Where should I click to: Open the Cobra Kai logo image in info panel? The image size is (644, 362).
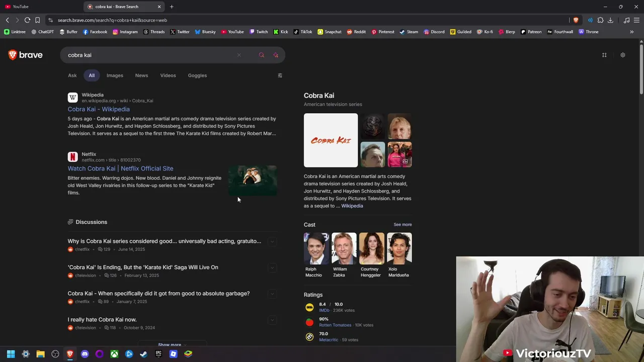pyautogui.click(x=331, y=140)
